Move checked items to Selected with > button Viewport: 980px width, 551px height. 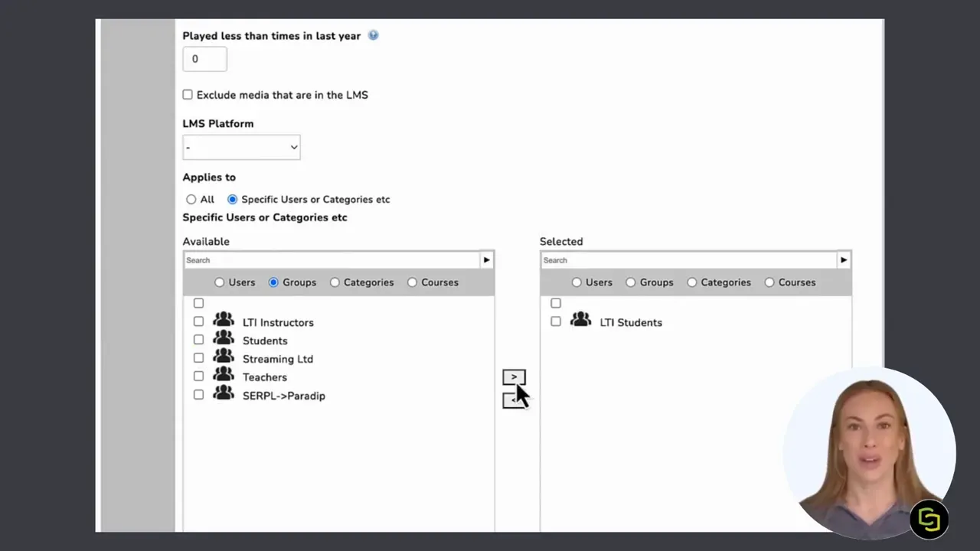[514, 377]
